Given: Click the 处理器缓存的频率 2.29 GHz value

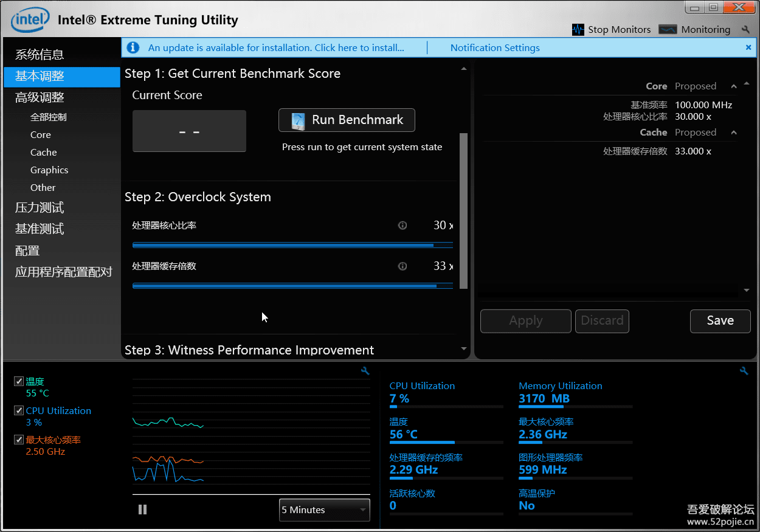Looking at the screenshot, I should tap(413, 470).
